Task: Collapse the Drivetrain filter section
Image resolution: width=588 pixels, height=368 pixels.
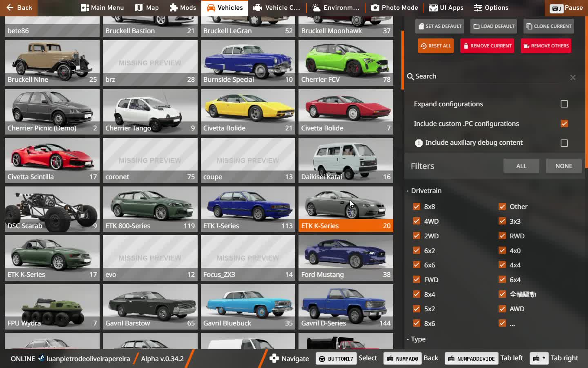Action: 426,191
